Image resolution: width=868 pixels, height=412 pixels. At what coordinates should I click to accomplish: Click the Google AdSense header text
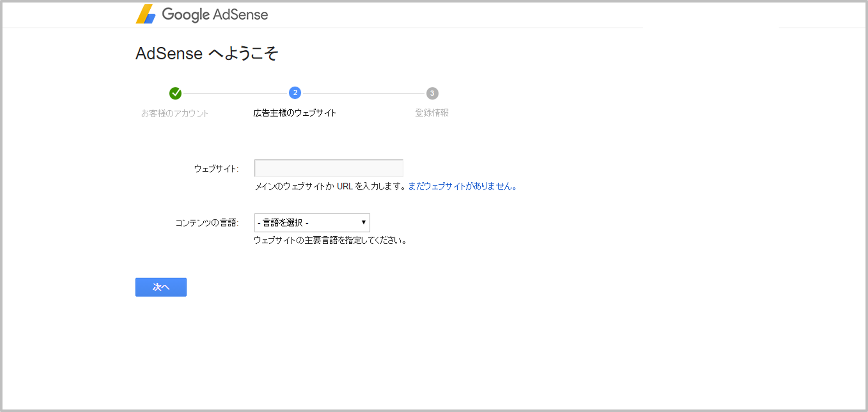click(215, 15)
